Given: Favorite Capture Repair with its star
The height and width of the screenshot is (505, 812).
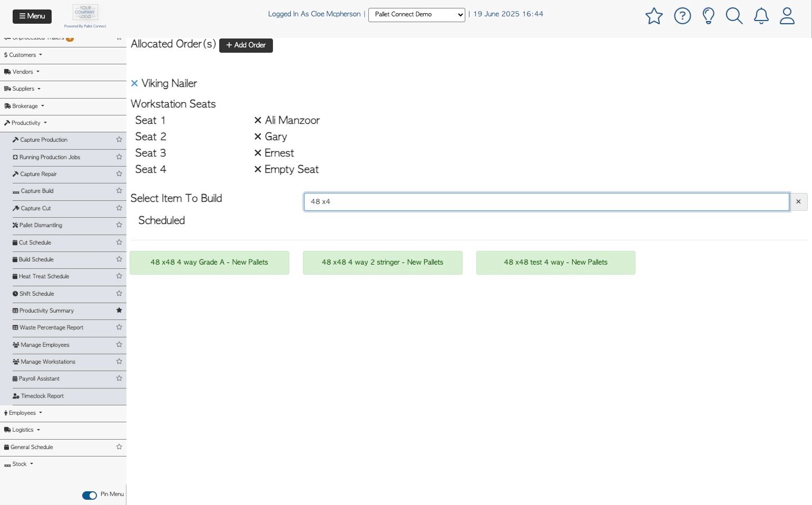Looking at the screenshot, I should pos(119,174).
